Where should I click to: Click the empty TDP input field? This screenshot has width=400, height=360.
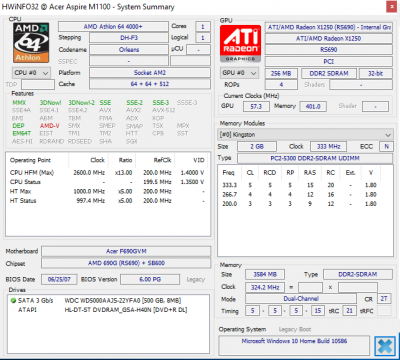[x=38, y=84]
